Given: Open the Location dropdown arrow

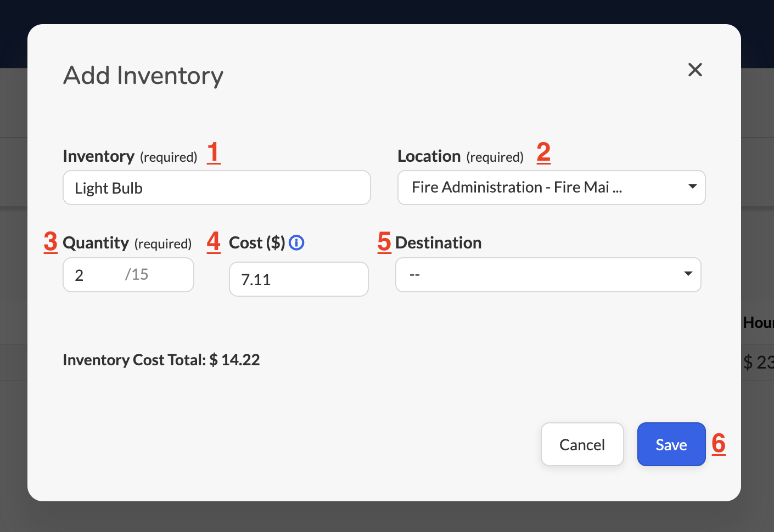Looking at the screenshot, I should tap(693, 186).
